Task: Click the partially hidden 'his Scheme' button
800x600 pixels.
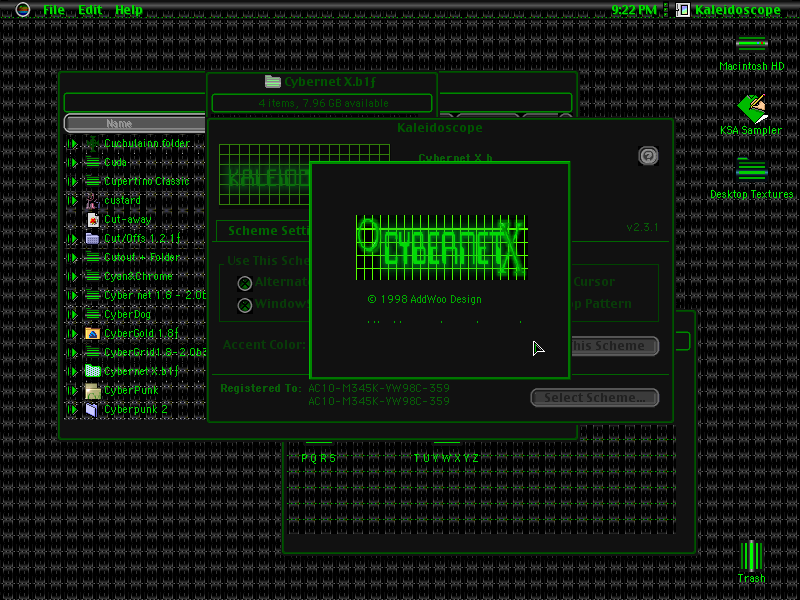Action: [x=614, y=346]
